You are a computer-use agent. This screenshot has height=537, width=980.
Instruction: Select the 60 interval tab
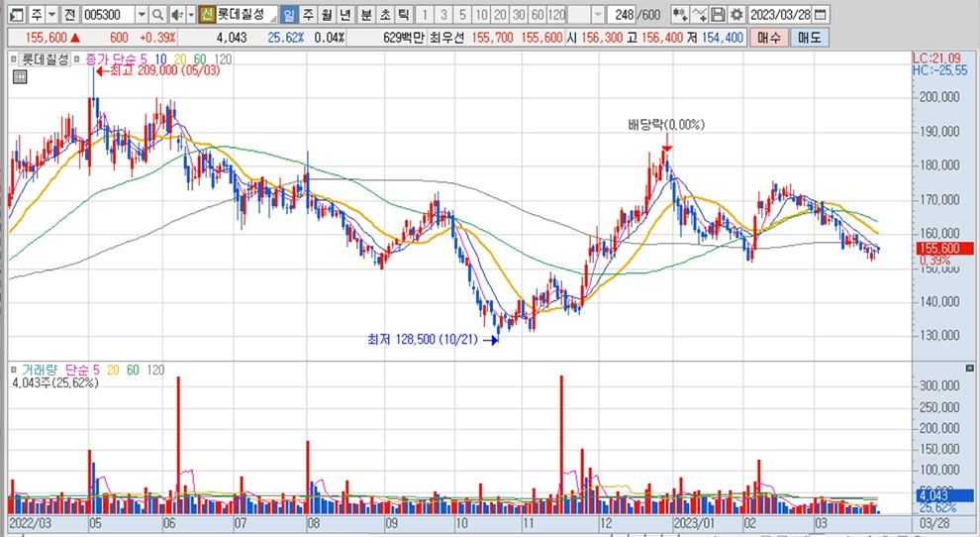point(537,15)
